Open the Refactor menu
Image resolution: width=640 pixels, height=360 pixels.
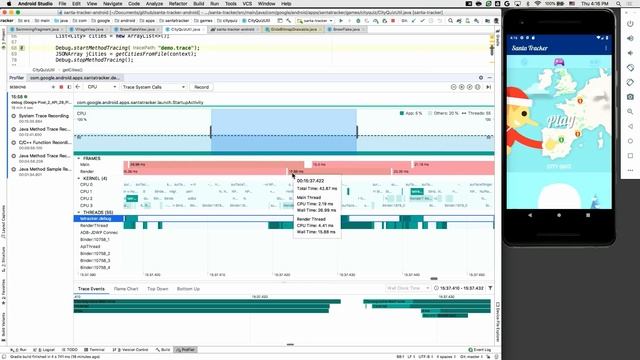[x=178, y=4]
